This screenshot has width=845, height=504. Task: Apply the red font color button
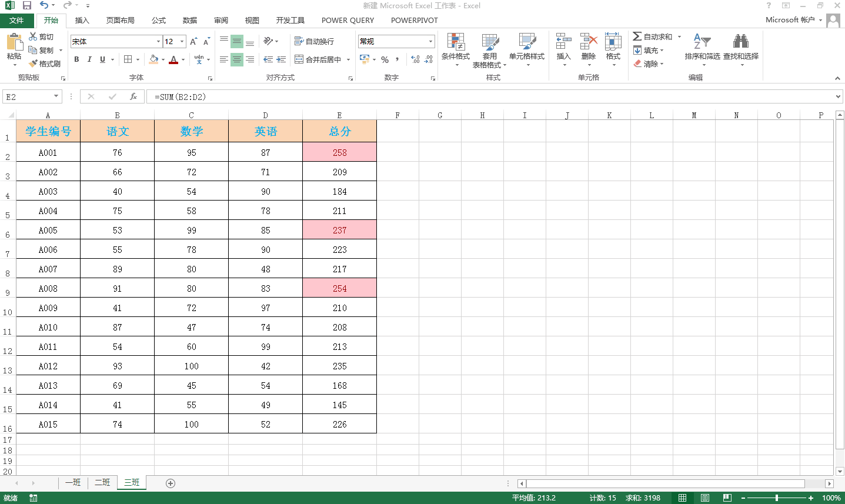[x=173, y=59]
